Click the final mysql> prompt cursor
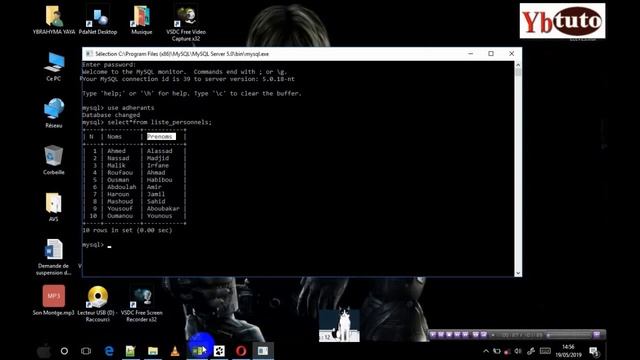This screenshot has width=640, height=360. [109, 247]
